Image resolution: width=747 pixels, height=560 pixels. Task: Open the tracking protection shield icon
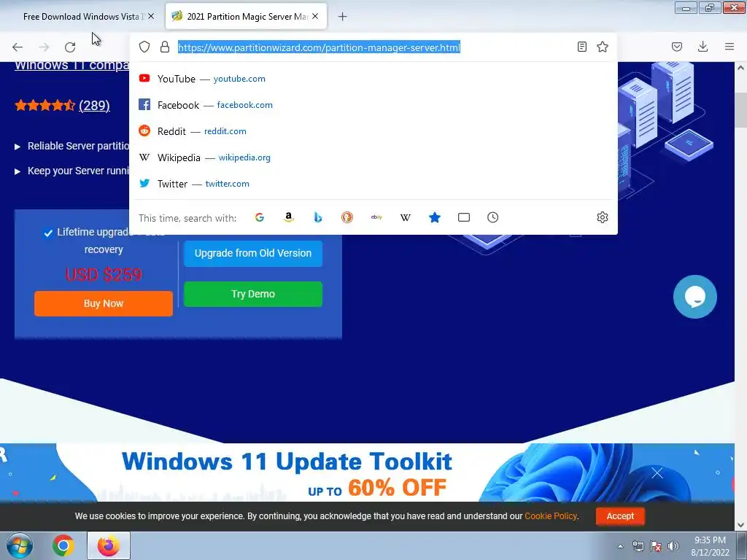pos(144,47)
